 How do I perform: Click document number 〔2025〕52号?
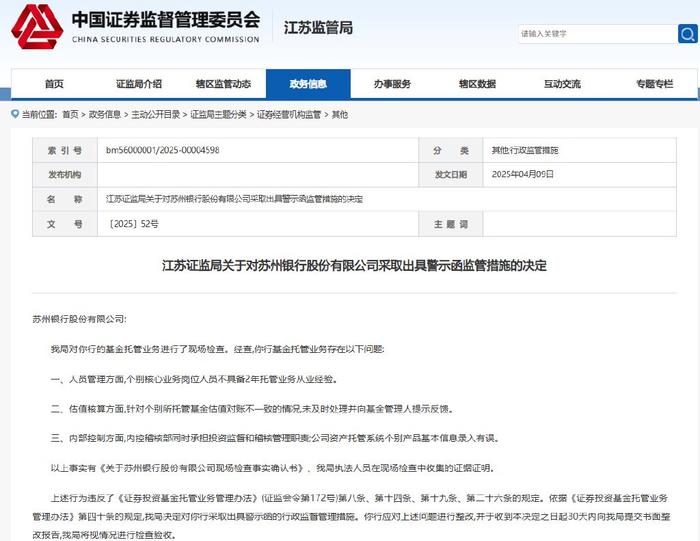132,224
